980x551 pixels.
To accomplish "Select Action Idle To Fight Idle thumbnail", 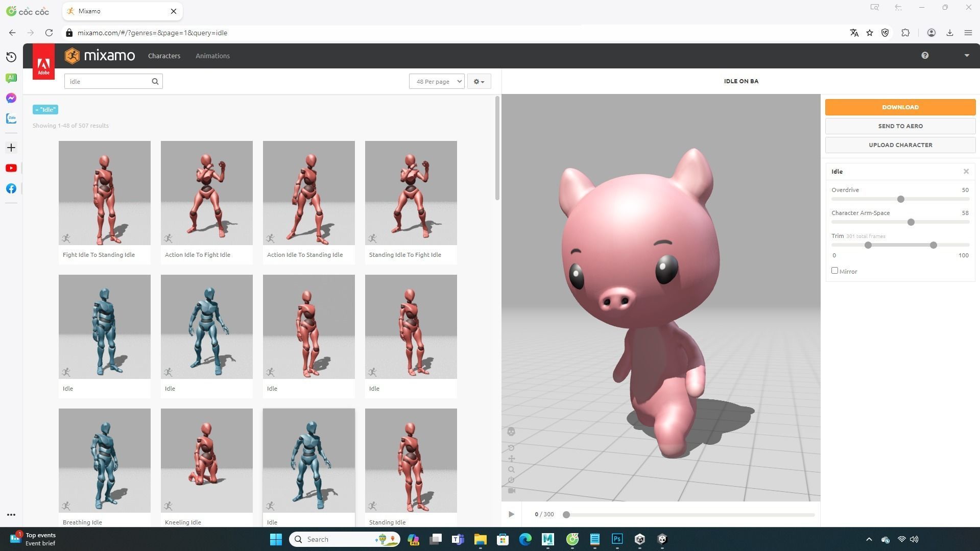I will pyautogui.click(x=207, y=193).
